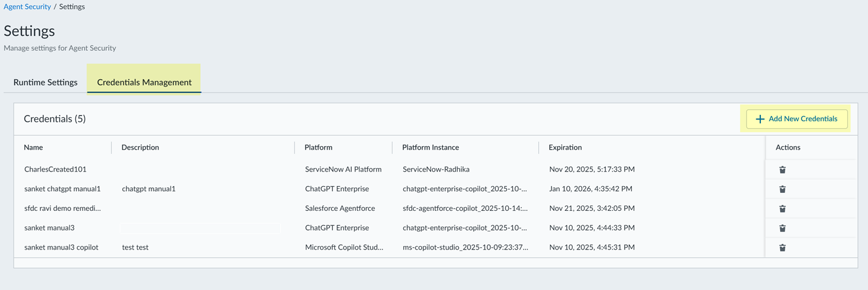Select Credentials Management tab
This screenshot has width=868, height=290.
coord(144,82)
